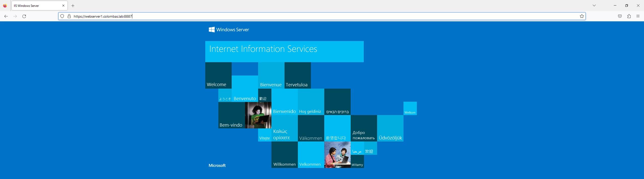Open a new tab with plus button
This screenshot has height=179, width=644.
pos(73,6)
